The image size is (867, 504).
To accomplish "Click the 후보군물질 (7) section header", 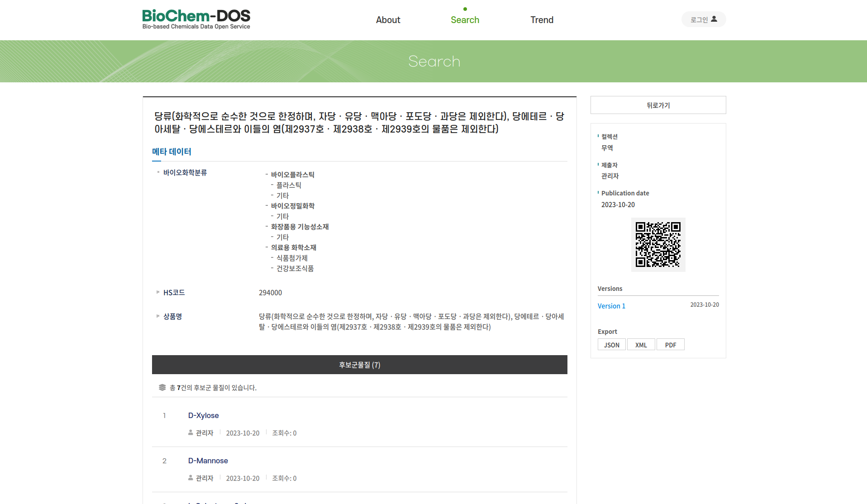I will (359, 365).
